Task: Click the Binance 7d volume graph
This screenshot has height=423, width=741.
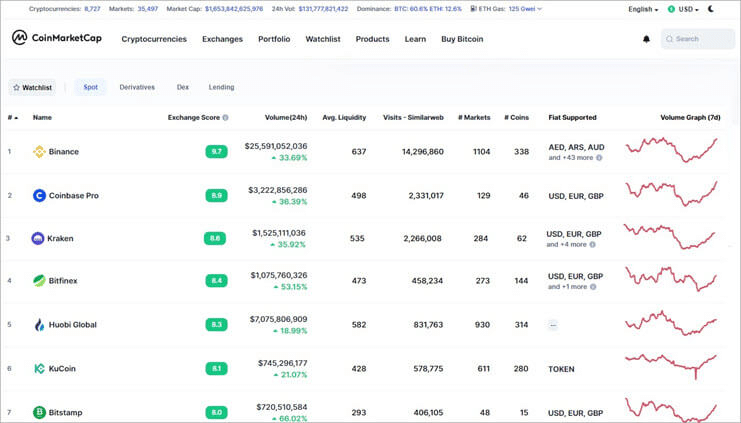Action: coord(672,150)
